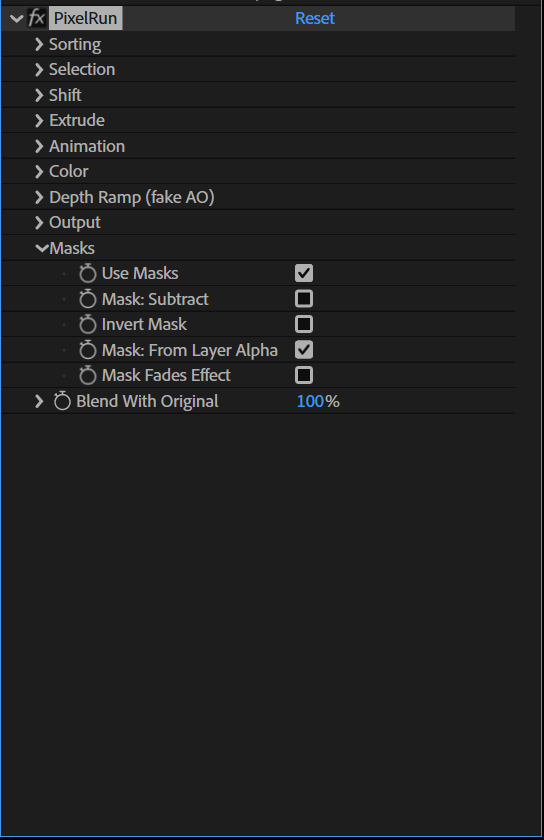Click the stopwatch for Invert Mask
The width and height of the screenshot is (544, 840).
[87, 324]
